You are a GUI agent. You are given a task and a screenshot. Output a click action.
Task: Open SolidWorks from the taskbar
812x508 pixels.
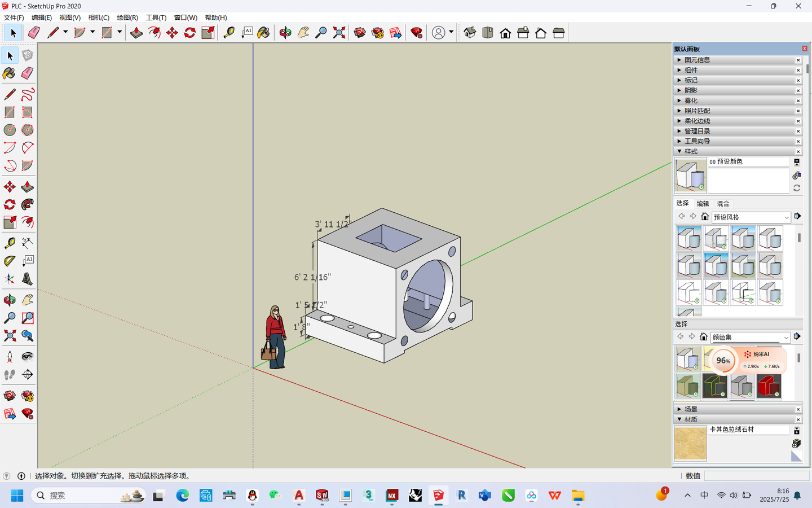click(322, 496)
